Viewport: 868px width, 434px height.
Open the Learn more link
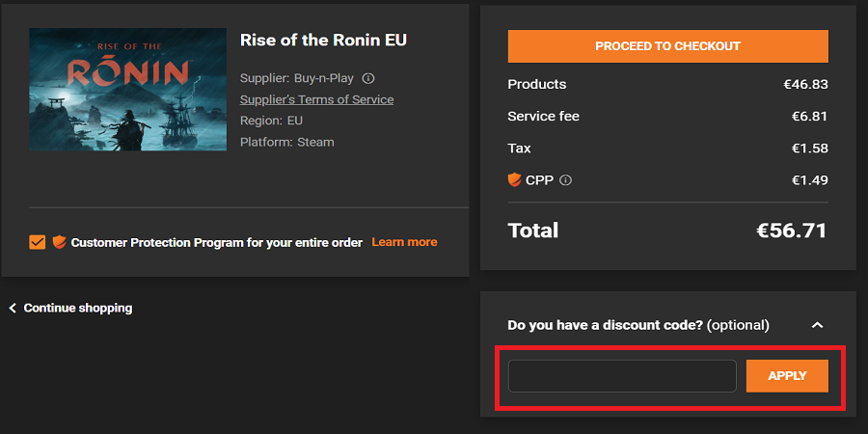[x=404, y=242]
